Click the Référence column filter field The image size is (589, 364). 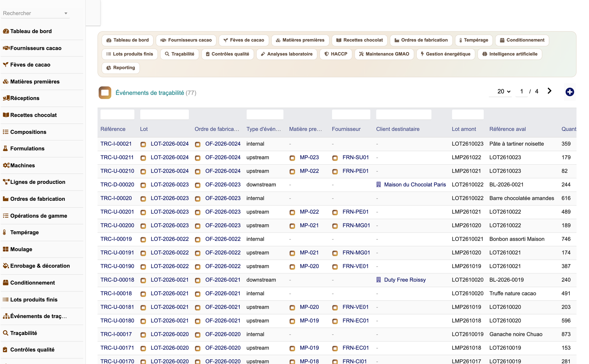tap(117, 115)
